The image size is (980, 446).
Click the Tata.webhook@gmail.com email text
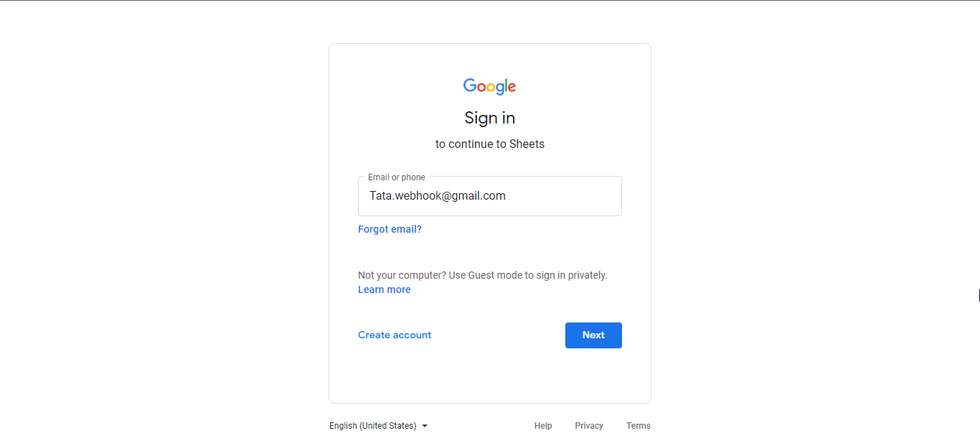[438, 195]
